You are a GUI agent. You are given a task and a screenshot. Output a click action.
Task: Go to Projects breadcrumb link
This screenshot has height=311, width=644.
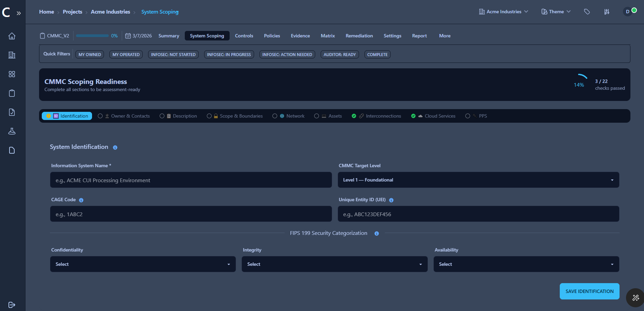[72, 12]
